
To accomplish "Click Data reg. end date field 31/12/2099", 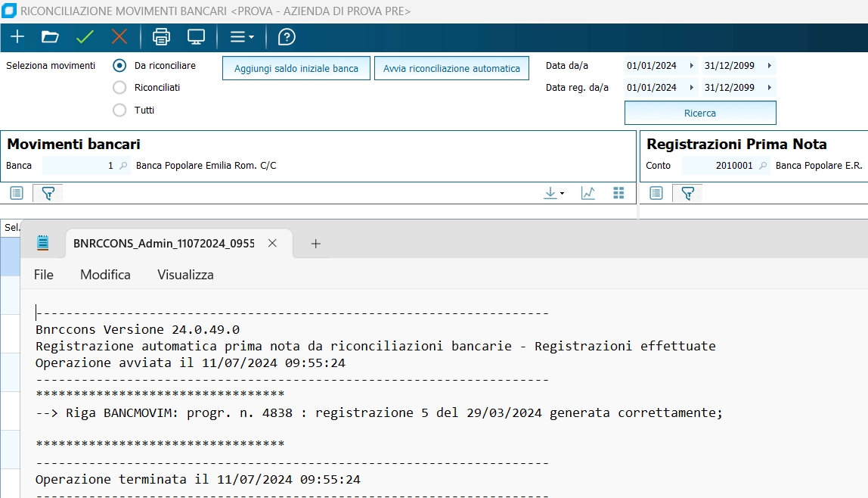I will pyautogui.click(x=732, y=88).
